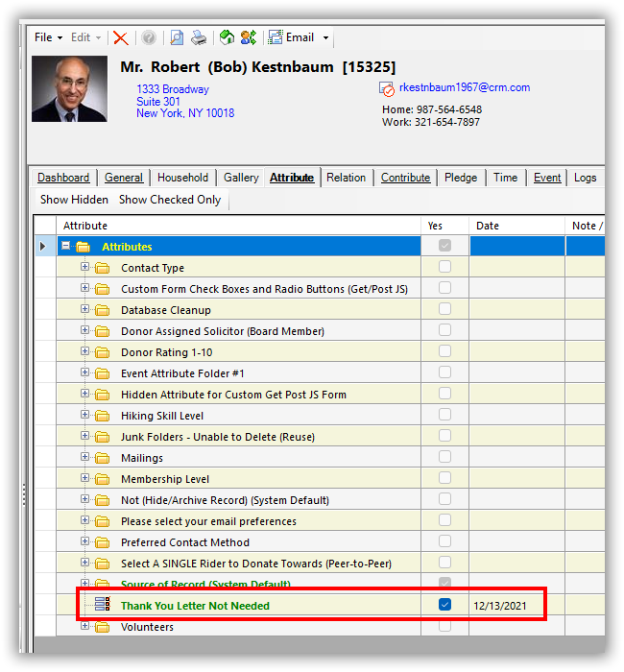Click the Thank You Letter attribute icon
Screen dimensions: 624x672
coord(102,606)
